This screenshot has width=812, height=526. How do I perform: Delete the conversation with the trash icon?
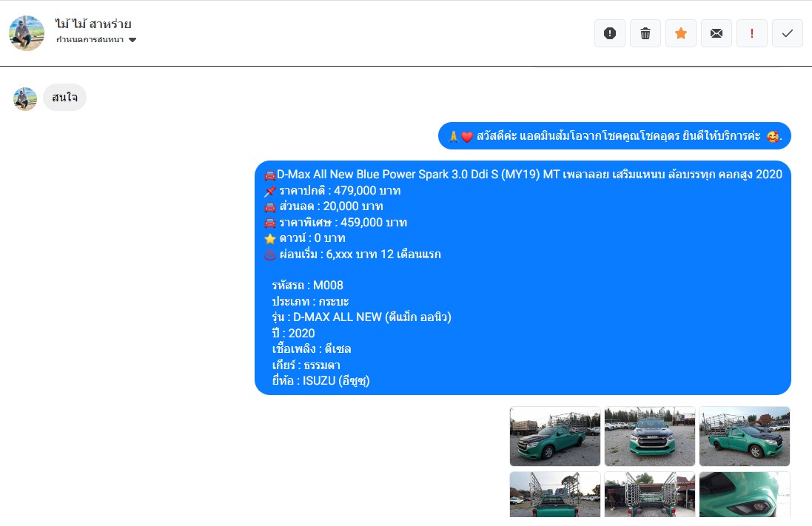[x=645, y=33]
